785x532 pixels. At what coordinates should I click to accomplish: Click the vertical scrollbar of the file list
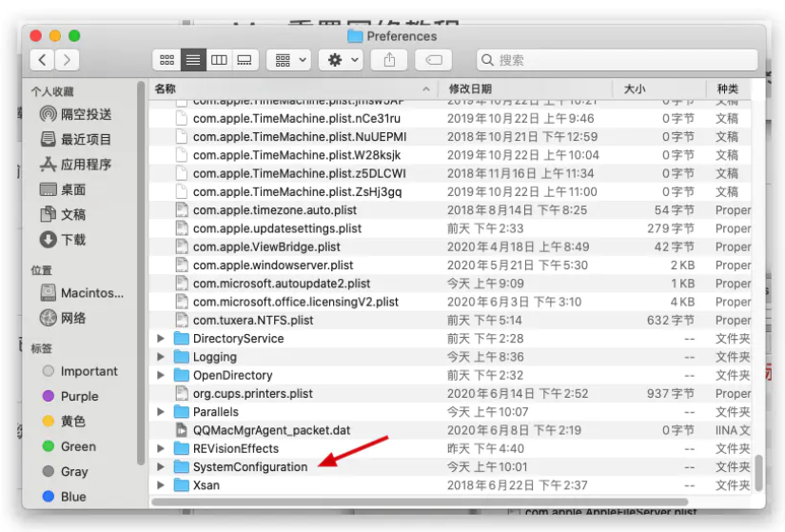tap(759, 473)
